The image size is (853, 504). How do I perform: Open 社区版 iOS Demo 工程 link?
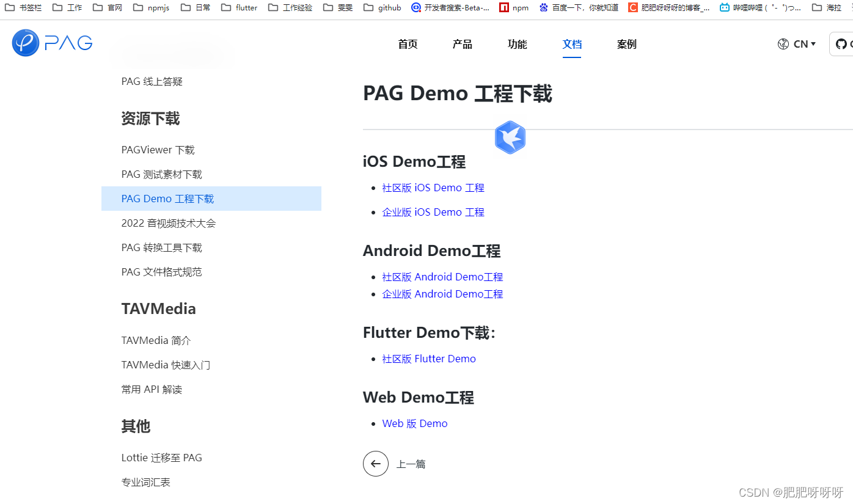(x=433, y=188)
